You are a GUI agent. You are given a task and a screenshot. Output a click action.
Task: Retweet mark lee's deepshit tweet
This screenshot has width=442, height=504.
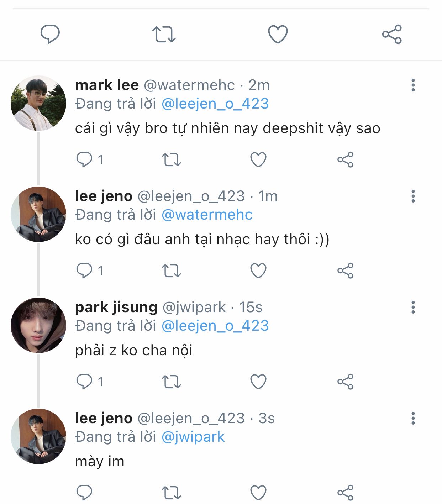pyautogui.click(x=171, y=159)
